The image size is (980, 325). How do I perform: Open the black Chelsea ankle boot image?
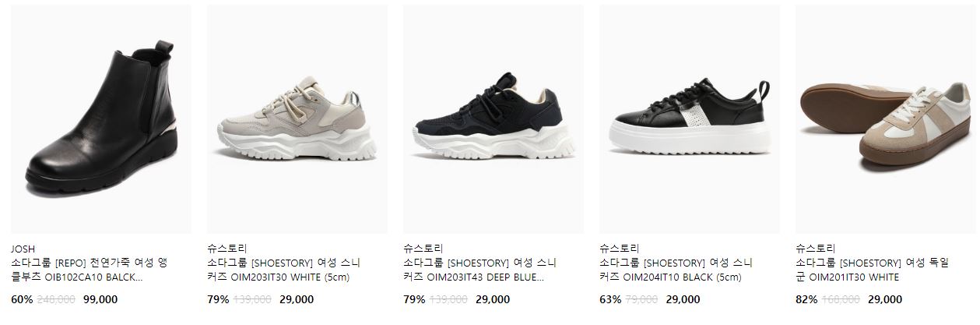coord(101,119)
